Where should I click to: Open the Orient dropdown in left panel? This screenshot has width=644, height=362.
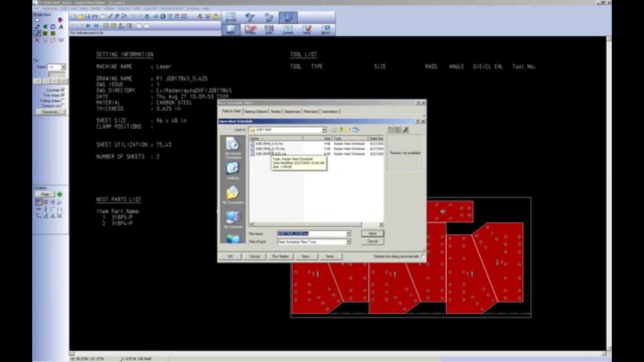63,67
